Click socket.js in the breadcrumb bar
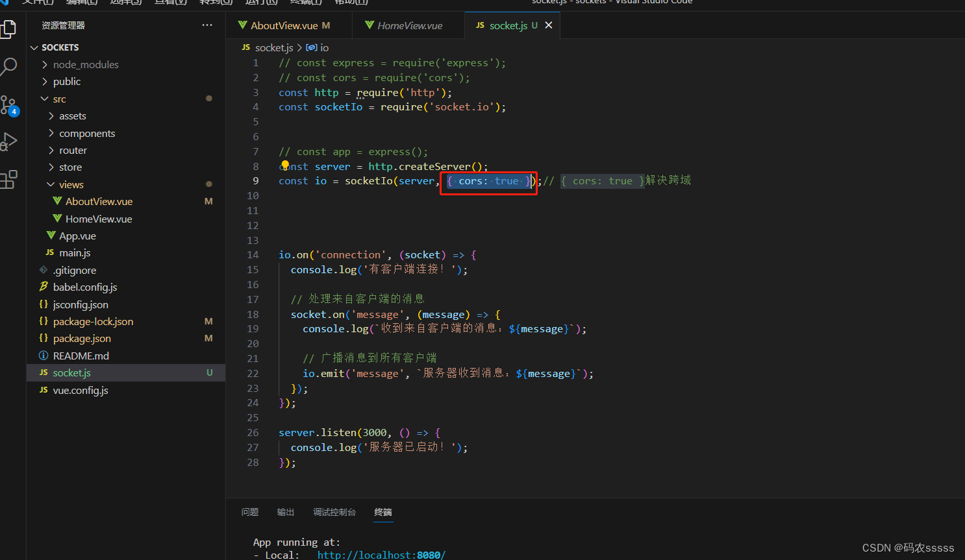 273,47
